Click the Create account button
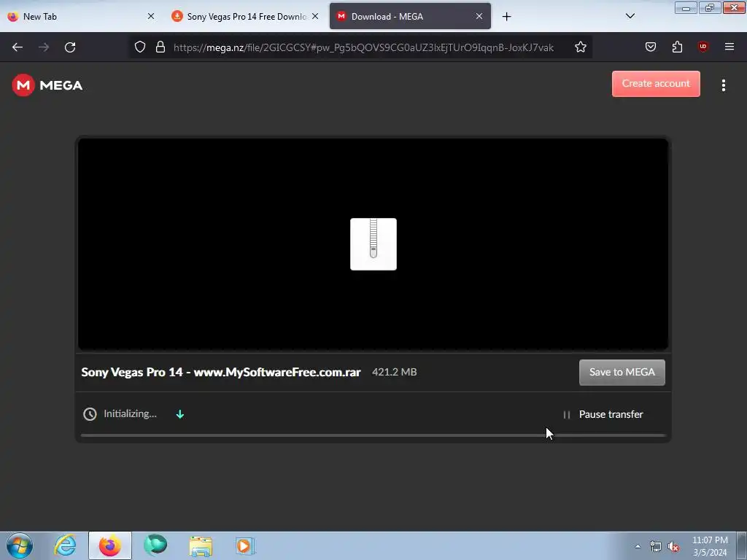 coord(656,84)
